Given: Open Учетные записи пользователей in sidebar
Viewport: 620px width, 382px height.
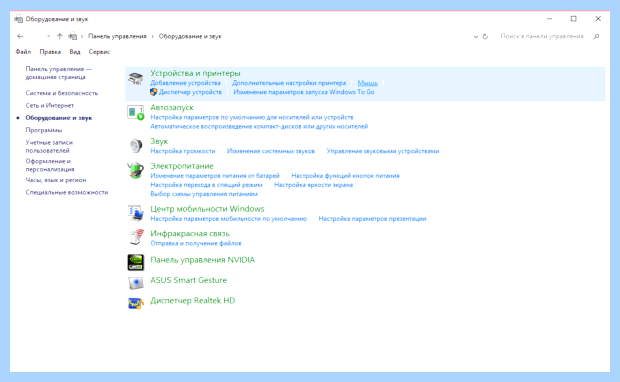Looking at the screenshot, I should (x=49, y=146).
